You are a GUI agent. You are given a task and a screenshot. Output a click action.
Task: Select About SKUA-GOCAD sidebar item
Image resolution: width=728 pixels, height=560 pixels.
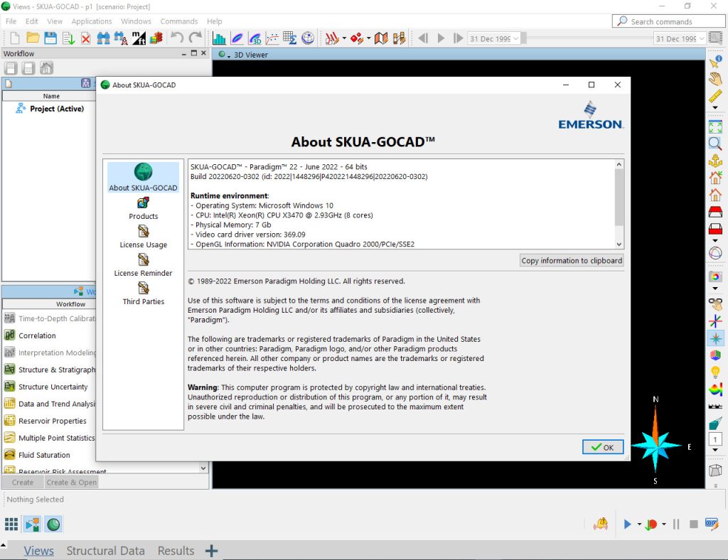click(x=144, y=177)
